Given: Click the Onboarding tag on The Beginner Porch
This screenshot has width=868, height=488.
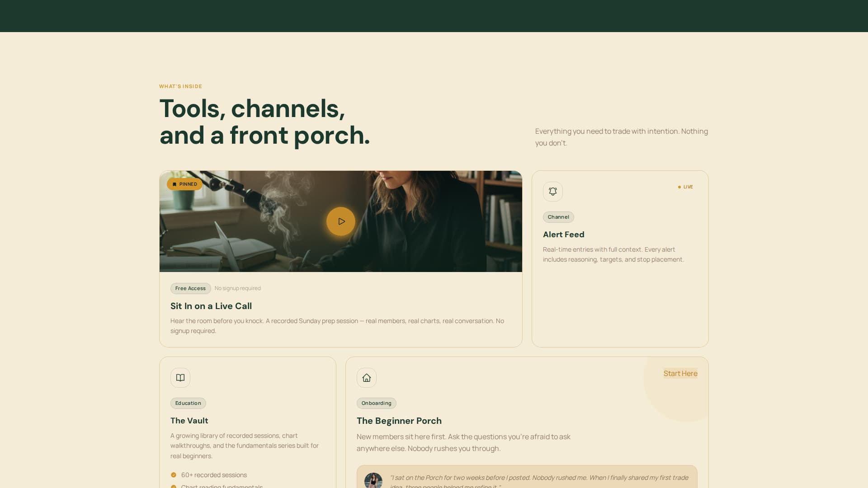Looking at the screenshot, I should 376,403.
